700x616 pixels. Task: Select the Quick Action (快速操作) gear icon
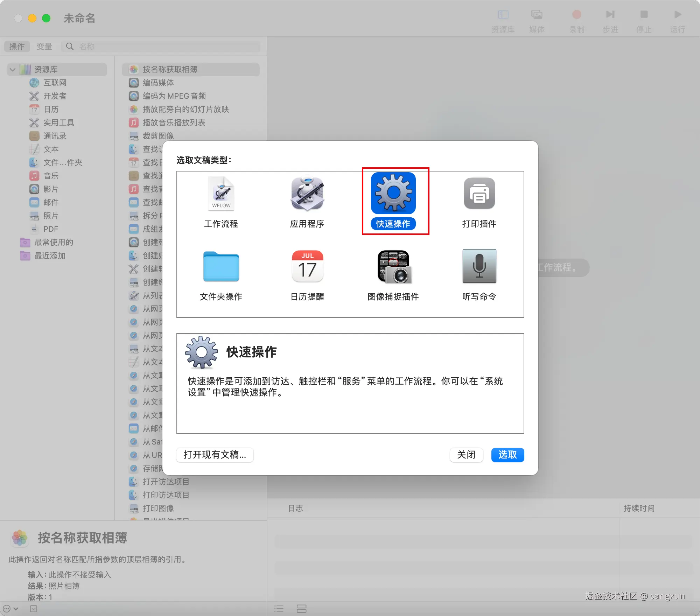[x=393, y=194]
